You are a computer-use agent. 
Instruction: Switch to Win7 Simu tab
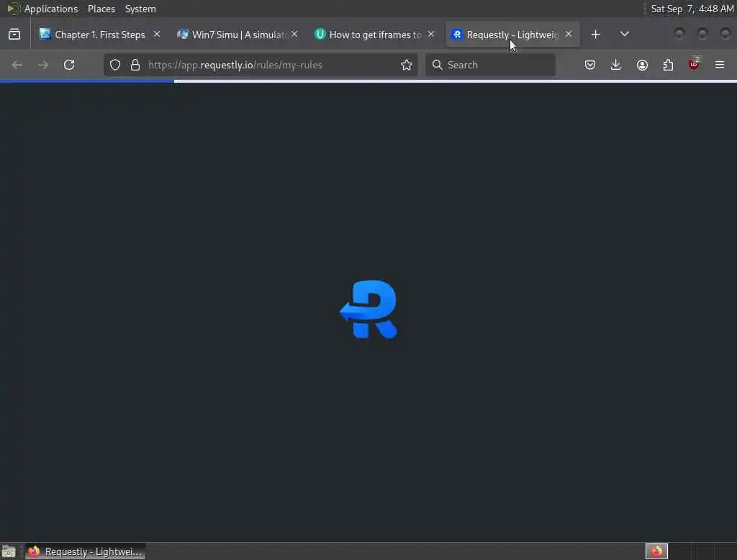point(236,35)
